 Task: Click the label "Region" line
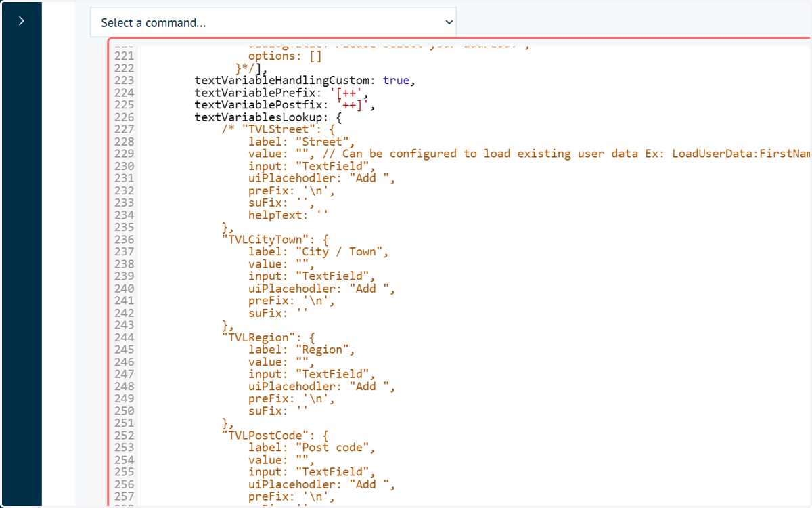pos(302,350)
